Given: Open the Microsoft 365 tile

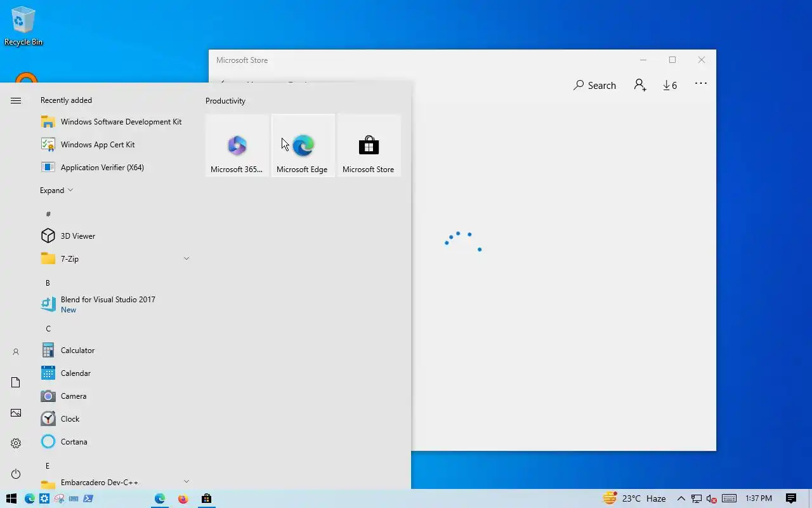Looking at the screenshot, I should click(237, 145).
